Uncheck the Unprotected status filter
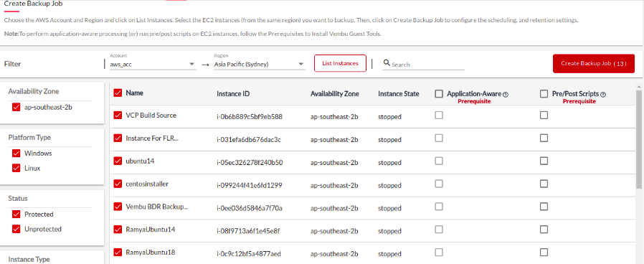This screenshot has width=644, height=264. [x=16, y=229]
